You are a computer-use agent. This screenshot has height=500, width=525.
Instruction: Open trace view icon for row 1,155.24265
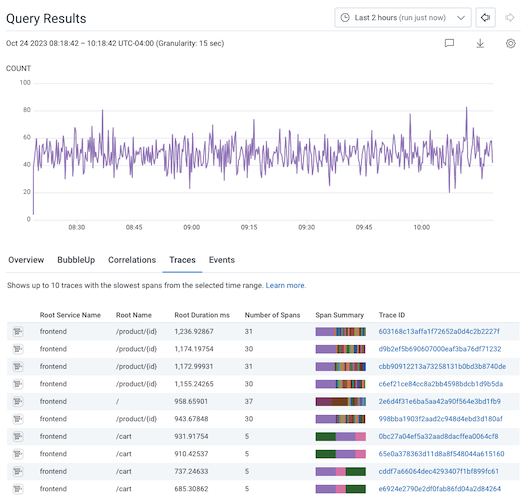(18, 384)
